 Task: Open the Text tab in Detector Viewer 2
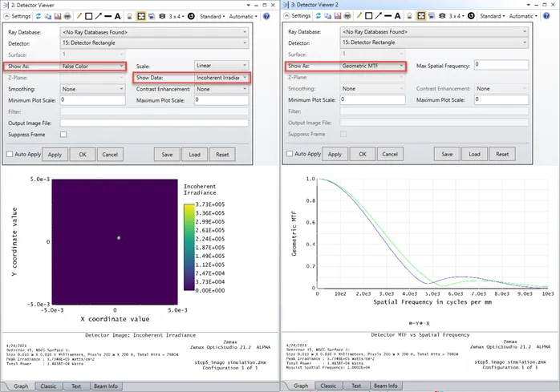pos(358,386)
